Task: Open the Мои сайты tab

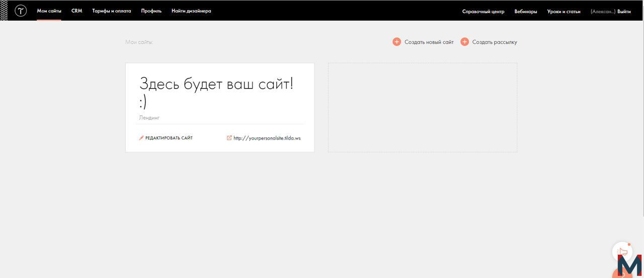Action: 49,11
